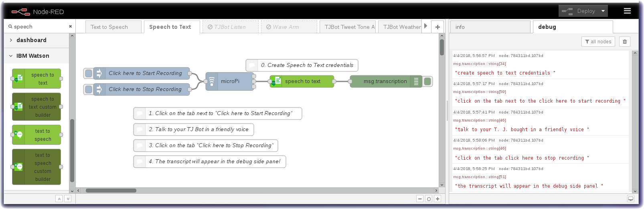
Task: Switch to the Text to Speech tab
Action: point(113,27)
